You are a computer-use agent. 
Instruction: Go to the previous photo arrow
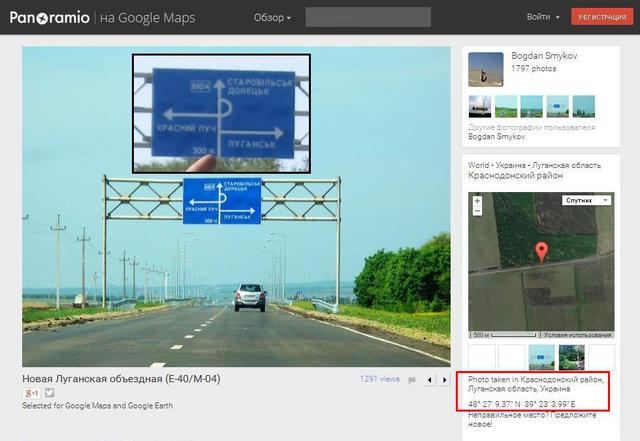coord(430,380)
